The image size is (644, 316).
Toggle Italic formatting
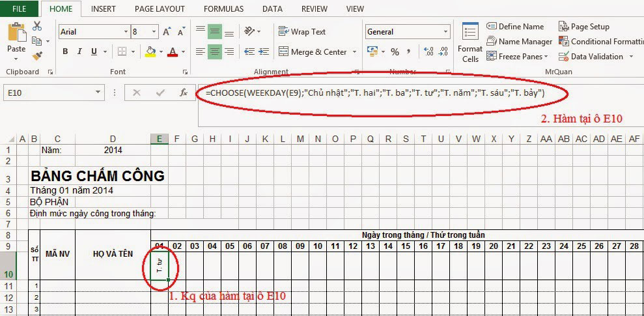click(79, 51)
